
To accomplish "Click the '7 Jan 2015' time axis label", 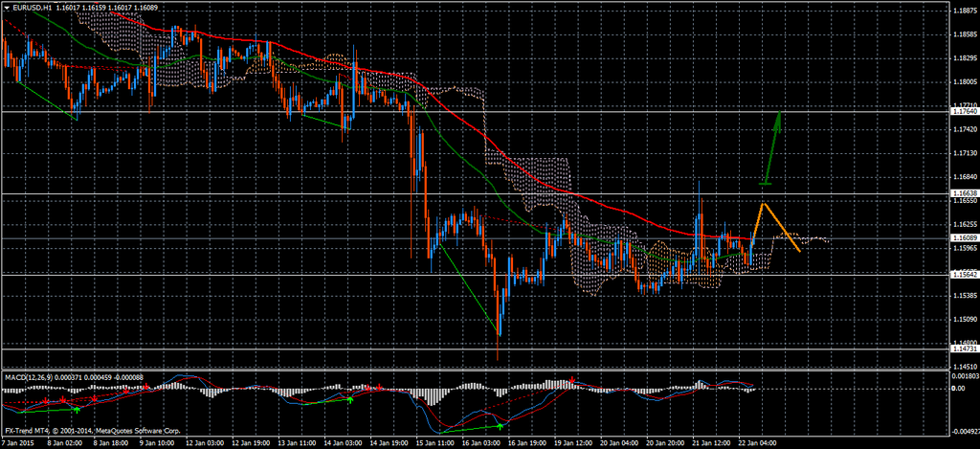I will [17, 443].
